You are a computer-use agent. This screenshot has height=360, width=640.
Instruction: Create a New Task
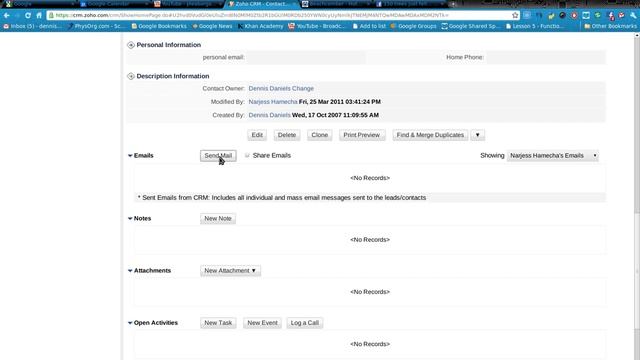218,323
